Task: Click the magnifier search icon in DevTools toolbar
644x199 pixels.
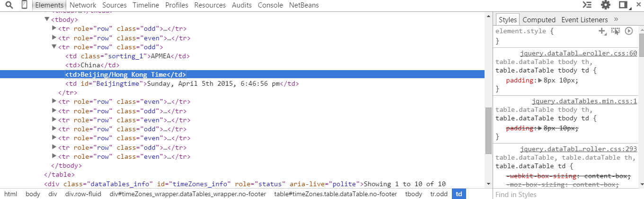Action: click(x=9, y=5)
